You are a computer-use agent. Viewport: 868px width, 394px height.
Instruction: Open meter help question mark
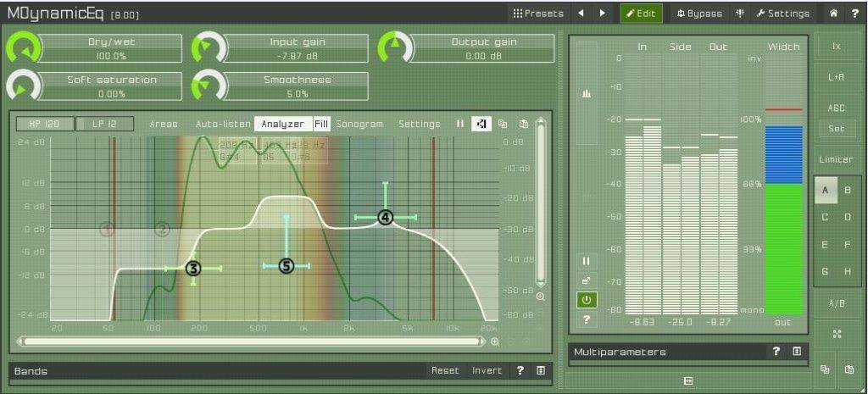(x=587, y=319)
